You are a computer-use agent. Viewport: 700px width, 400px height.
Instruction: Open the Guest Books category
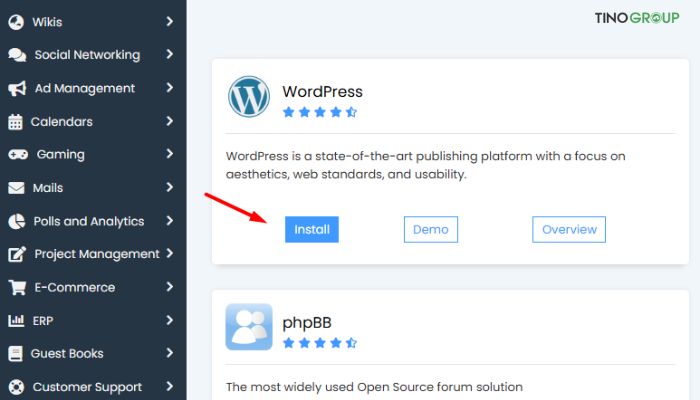pyautogui.click(x=67, y=354)
